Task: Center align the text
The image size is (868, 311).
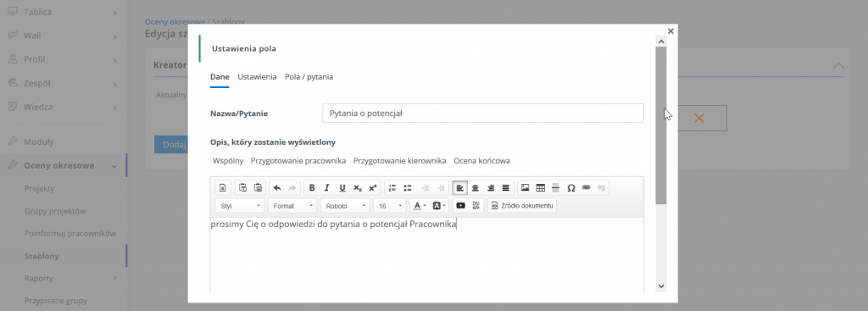Action: tap(475, 188)
